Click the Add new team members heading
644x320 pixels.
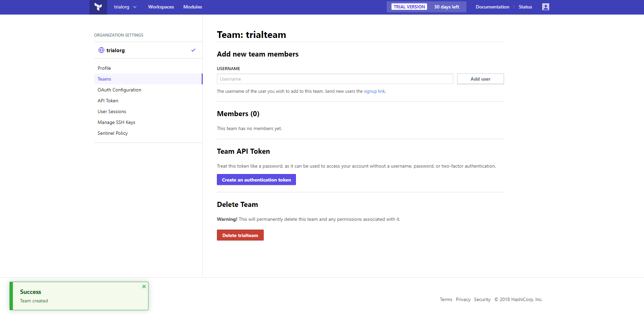[x=258, y=54]
